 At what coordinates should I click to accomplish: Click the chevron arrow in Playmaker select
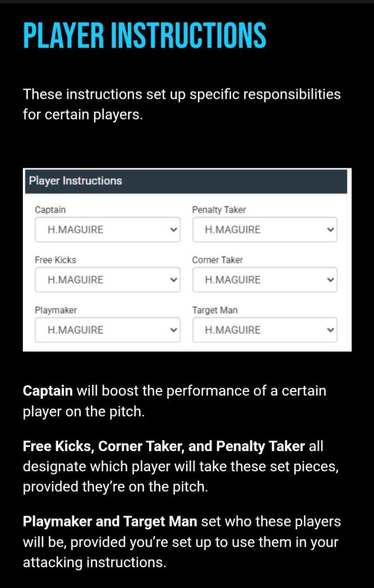pos(174,330)
